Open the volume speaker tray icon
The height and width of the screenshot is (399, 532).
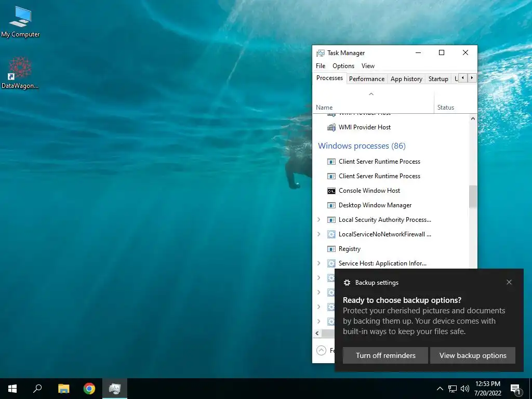pyautogui.click(x=465, y=389)
